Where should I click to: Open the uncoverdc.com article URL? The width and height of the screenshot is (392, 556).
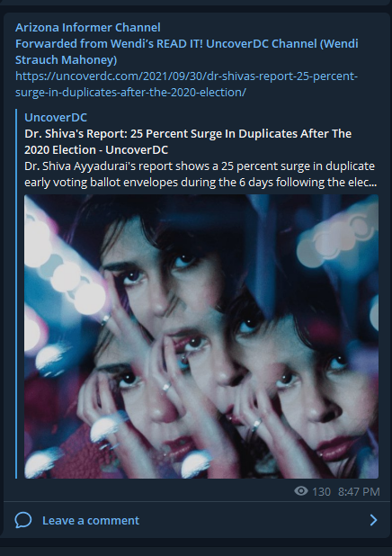click(186, 84)
